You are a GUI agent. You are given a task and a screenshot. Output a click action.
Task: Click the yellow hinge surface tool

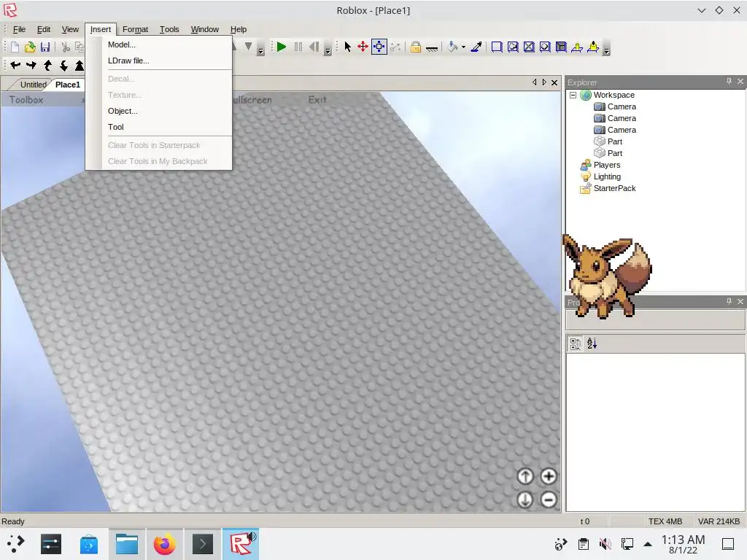pos(577,47)
